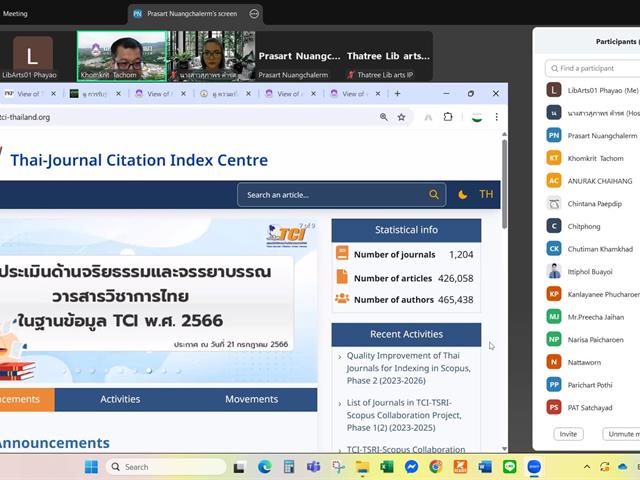Open Zoom app from the taskbar

tap(534, 467)
